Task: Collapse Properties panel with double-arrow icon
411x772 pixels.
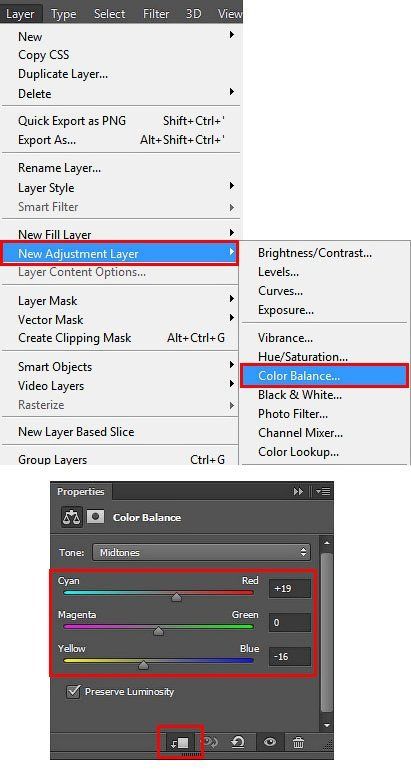Action: click(298, 491)
